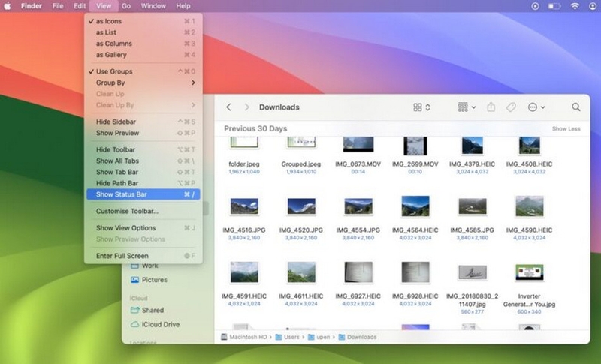Click Users in the path bar
The width and height of the screenshot is (601, 364).
pos(288,337)
